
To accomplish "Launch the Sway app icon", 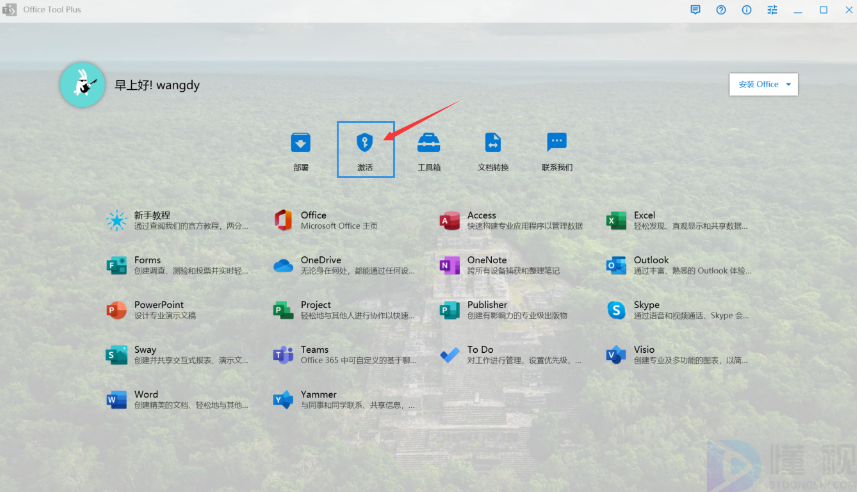I will point(116,355).
